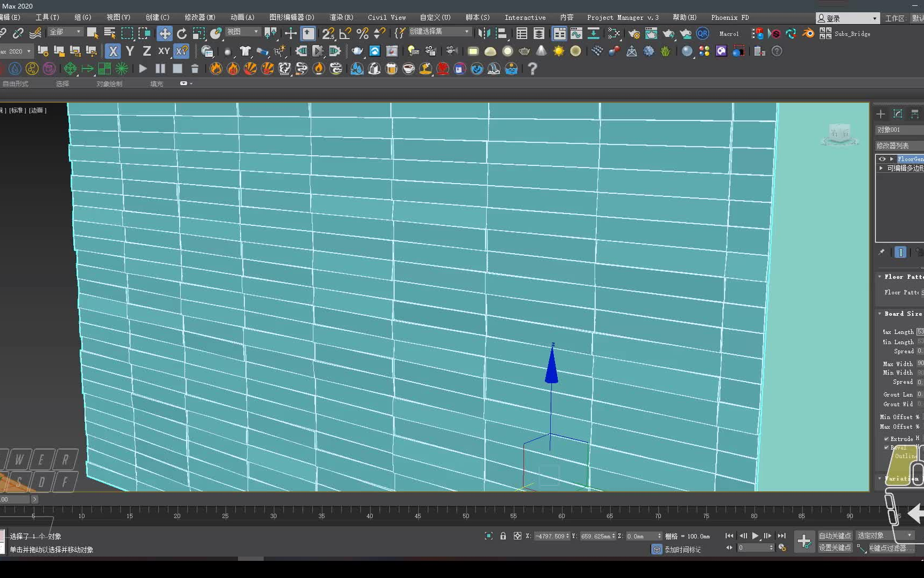Viewport: 924px width, 578px height.
Task: Open the Civil View menu
Action: point(387,18)
